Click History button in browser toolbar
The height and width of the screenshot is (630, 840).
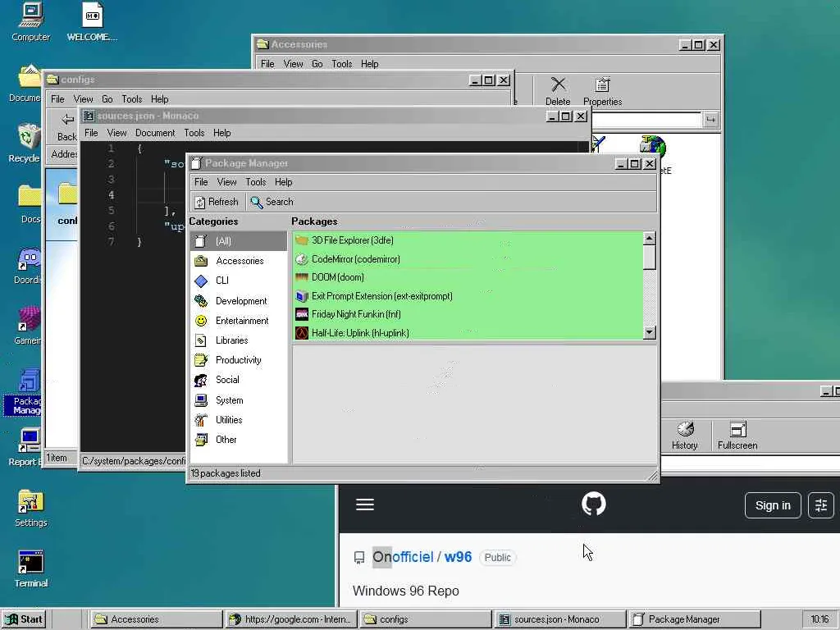[685, 436]
